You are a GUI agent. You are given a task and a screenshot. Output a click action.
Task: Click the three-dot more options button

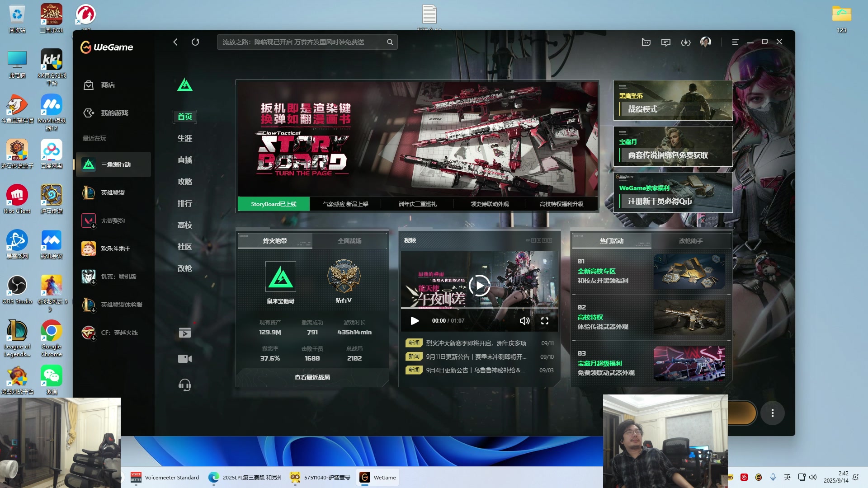click(773, 413)
